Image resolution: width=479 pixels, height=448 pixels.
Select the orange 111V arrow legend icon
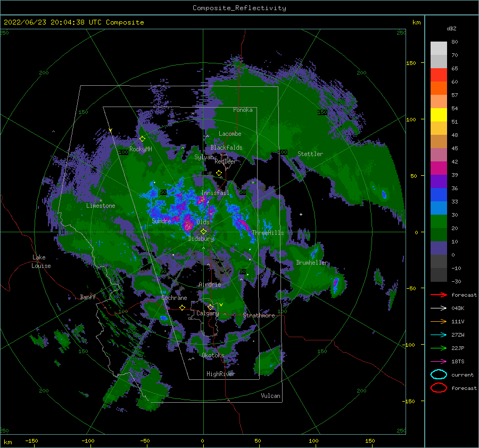point(439,321)
